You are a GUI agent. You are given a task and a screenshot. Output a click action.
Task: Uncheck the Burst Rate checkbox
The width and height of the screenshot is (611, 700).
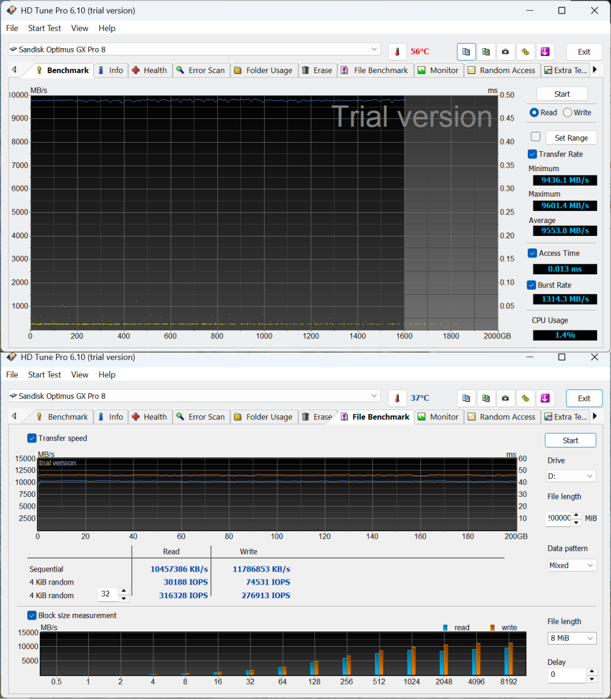[x=531, y=285]
